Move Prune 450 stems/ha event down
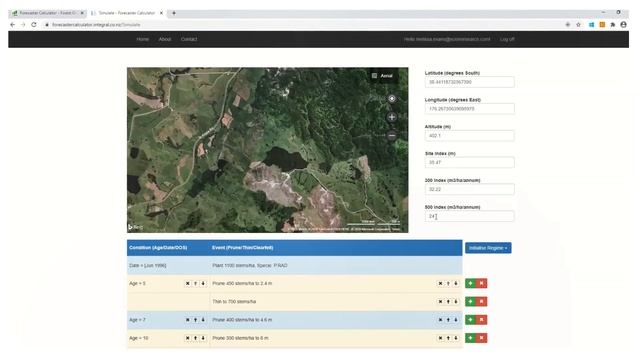Image resolution: width=640 pixels, height=360 pixels. [456, 283]
